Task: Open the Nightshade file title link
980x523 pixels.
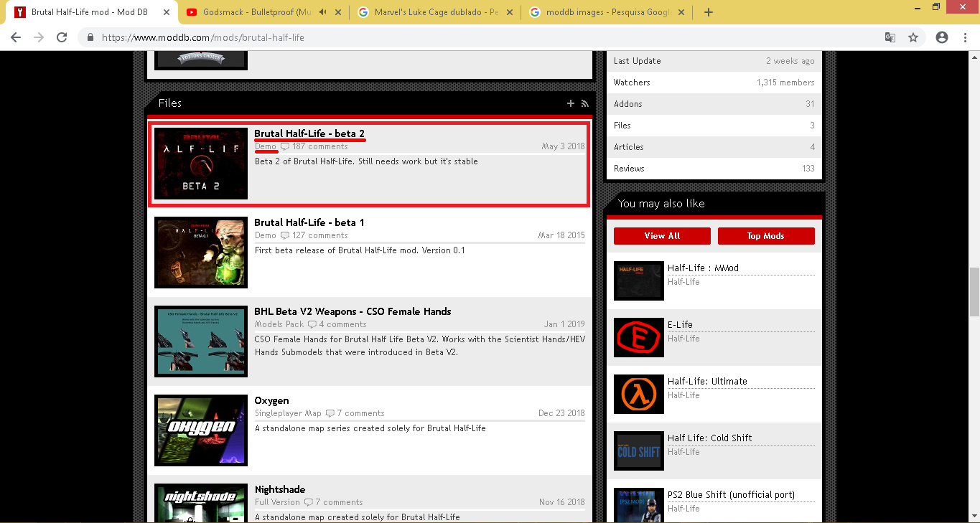Action: click(x=279, y=489)
